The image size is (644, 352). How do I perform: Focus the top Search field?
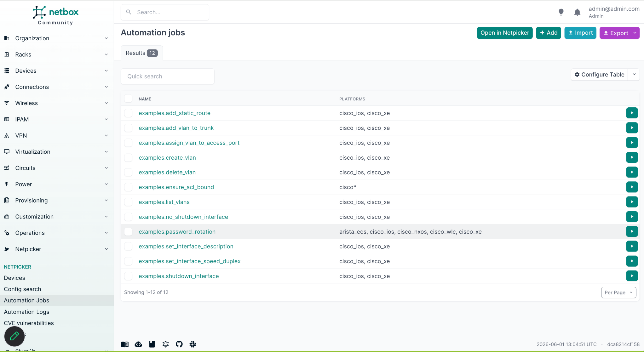click(165, 12)
